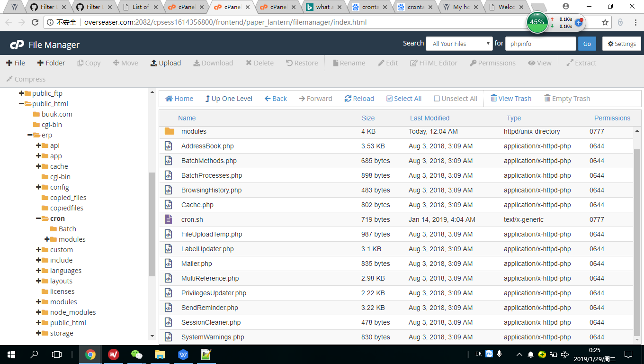
Task: Switch to the 'Welco' browser tab
Action: pos(507,7)
